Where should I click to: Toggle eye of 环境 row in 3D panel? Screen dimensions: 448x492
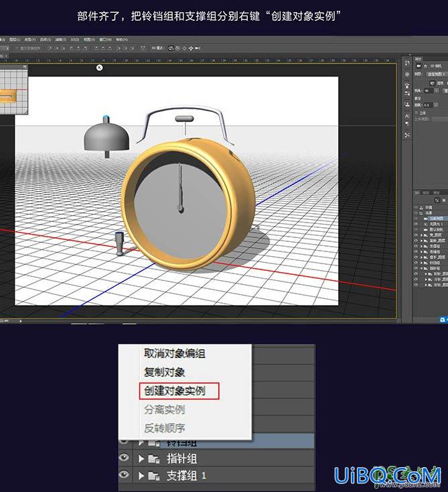click(x=416, y=207)
